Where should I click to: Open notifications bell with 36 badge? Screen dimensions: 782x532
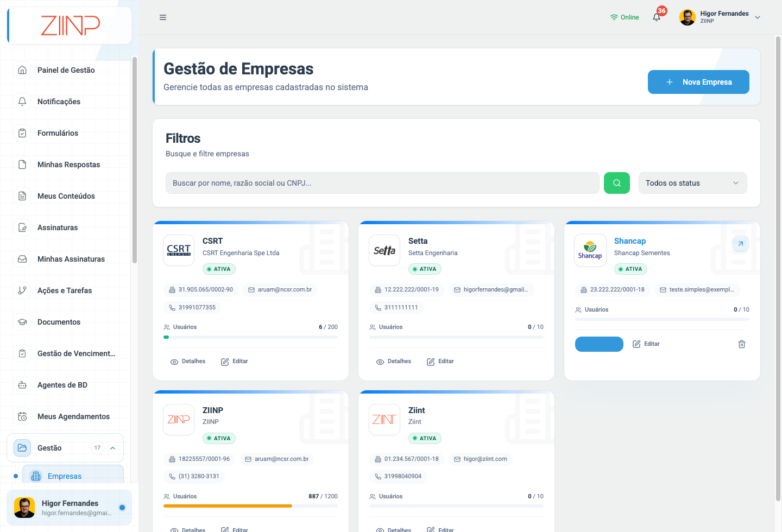[x=657, y=17]
